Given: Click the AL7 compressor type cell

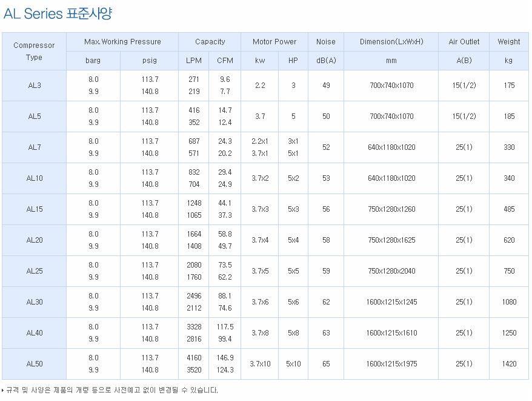Looking at the screenshot, I should pos(35,147).
